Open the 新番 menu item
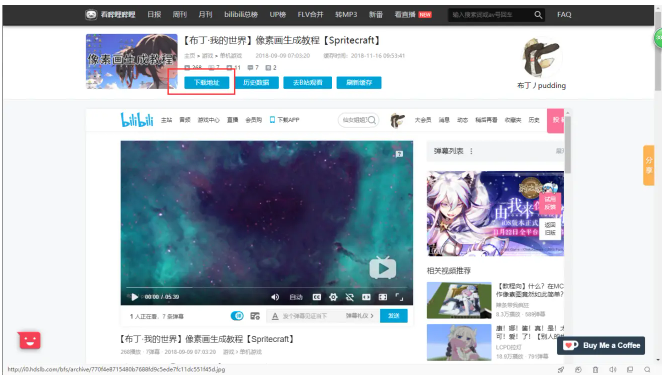 (x=375, y=14)
